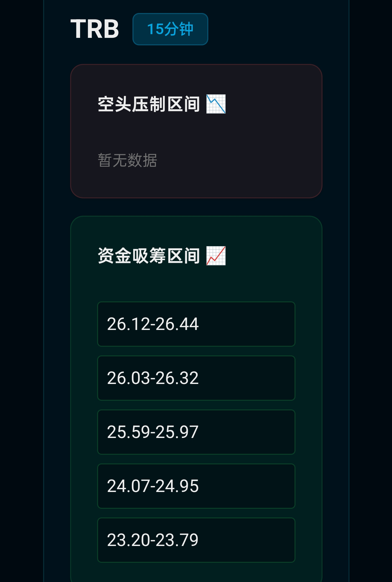Viewport: 392px width, 582px height.
Task: Click the TRB symbol title
Action: click(x=95, y=29)
